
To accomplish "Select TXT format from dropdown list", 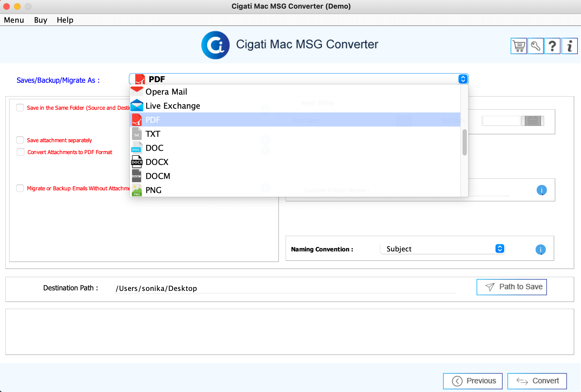I will pyautogui.click(x=154, y=134).
